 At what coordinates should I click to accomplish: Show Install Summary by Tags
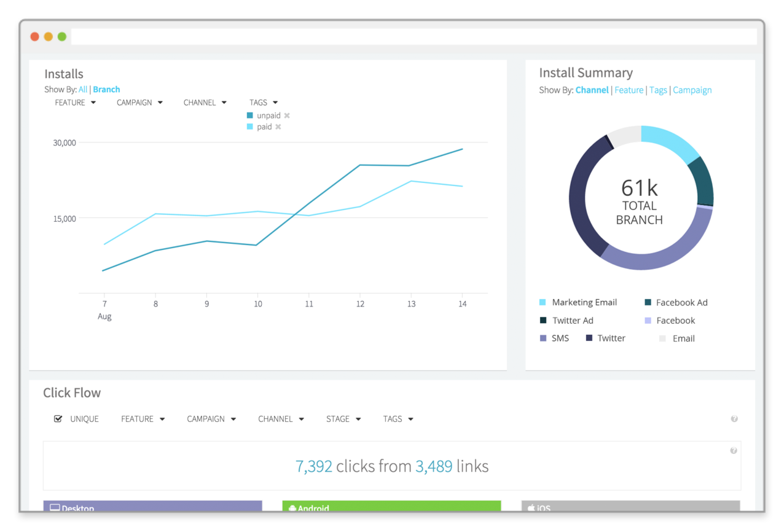click(x=658, y=90)
